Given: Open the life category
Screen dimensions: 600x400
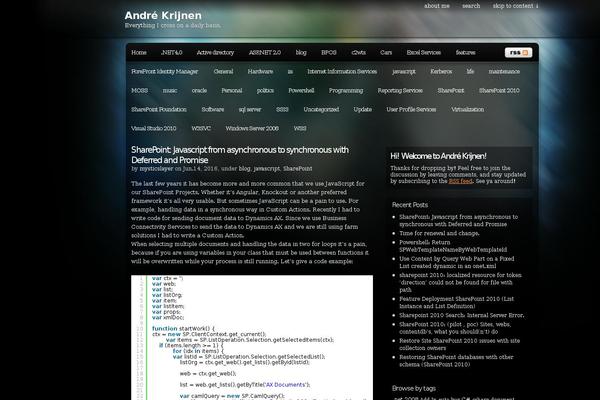Looking at the screenshot, I should 470,71.
